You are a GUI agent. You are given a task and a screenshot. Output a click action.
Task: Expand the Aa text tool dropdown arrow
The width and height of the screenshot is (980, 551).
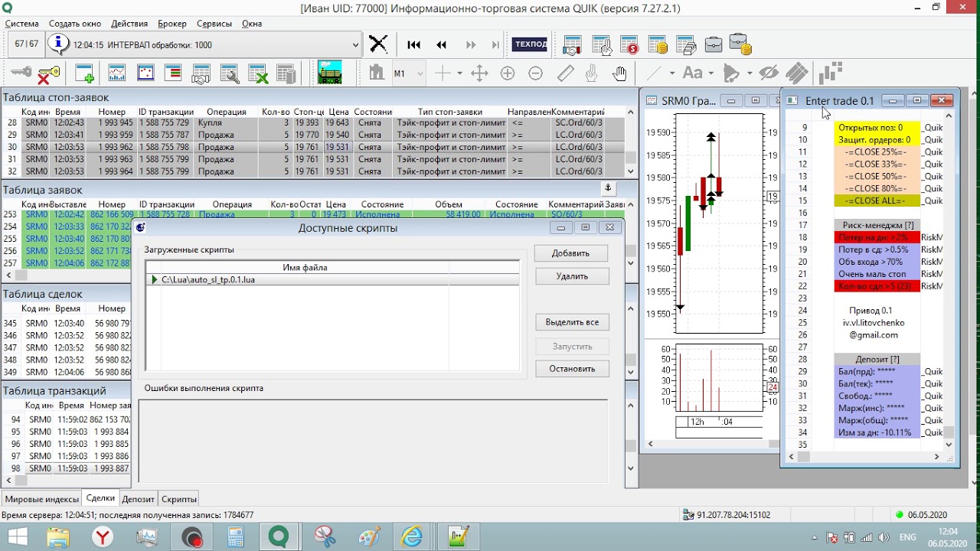pyautogui.click(x=711, y=73)
